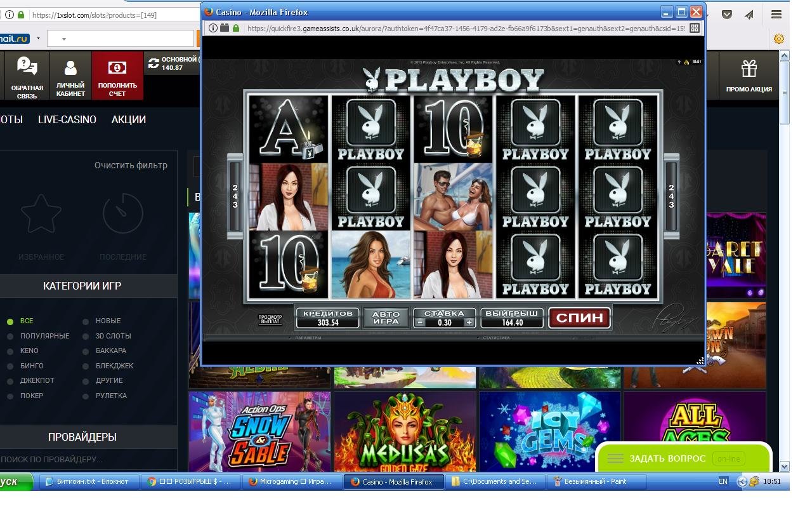This screenshot has width=812, height=508.
Task: Open the LIVE-CASINO menu item
Action: (x=67, y=119)
